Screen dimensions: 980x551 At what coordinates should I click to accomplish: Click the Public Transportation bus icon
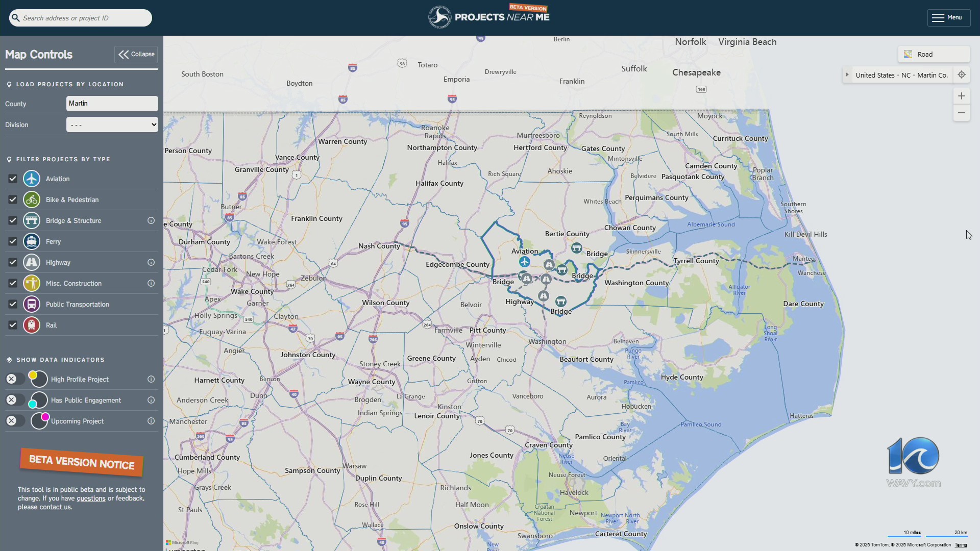32,305
